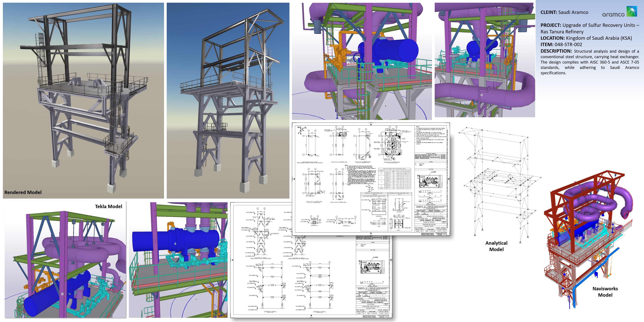Click the "CLEINT: Saudi Aramco" line

(x=564, y=12)
